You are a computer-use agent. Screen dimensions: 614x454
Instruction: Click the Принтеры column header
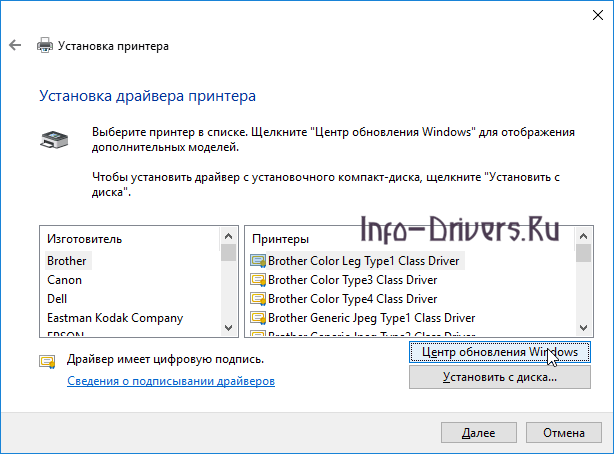point(280,239)
